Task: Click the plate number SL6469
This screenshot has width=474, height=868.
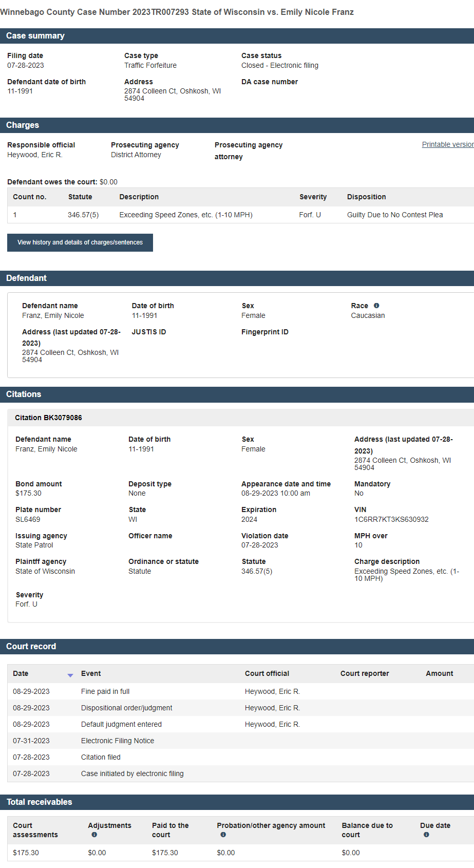Action: click(28, 519)
